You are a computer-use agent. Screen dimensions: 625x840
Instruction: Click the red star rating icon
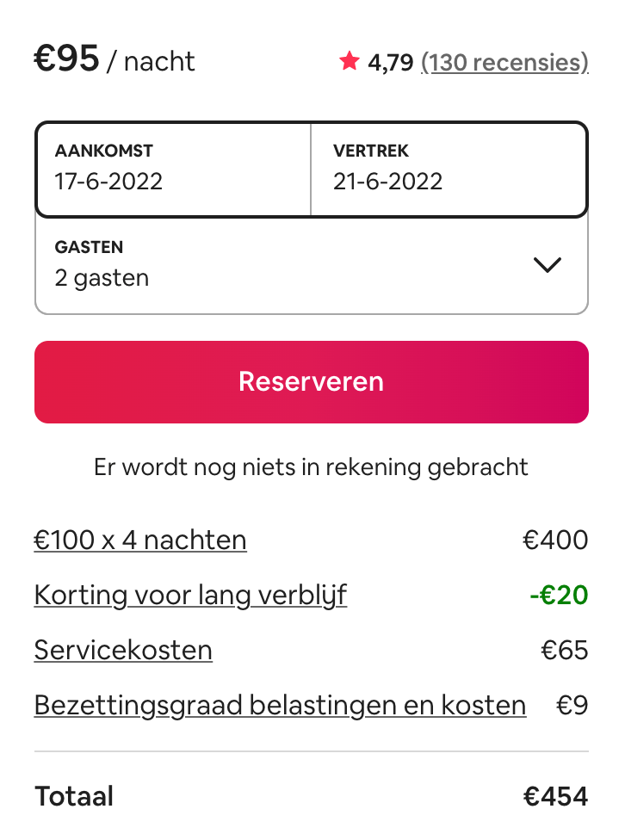349,61
